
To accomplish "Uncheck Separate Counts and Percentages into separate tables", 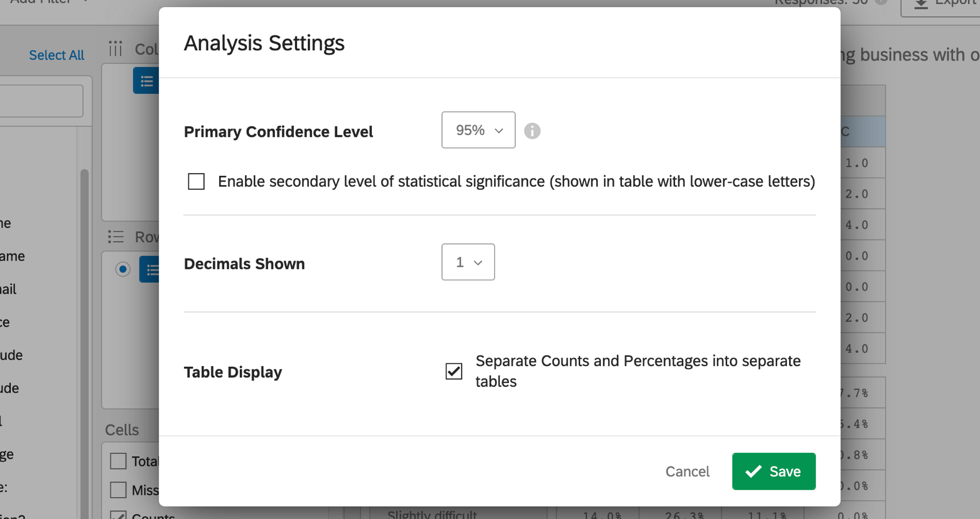I will click(x=454, y=371).
